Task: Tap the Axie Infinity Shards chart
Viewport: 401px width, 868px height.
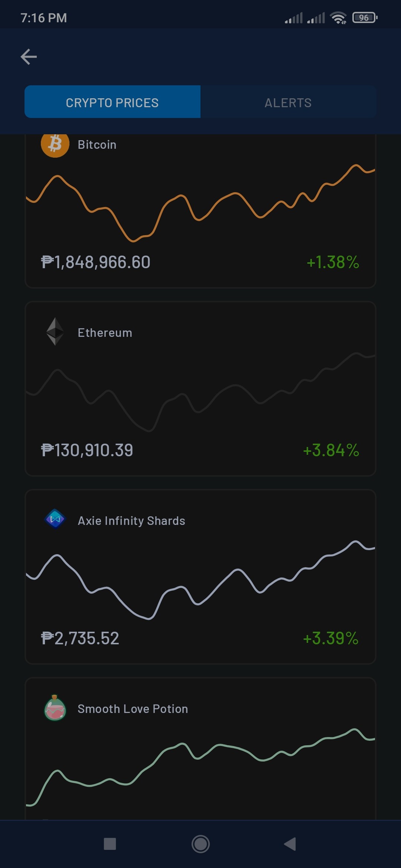Action: [x=200, y=580]
